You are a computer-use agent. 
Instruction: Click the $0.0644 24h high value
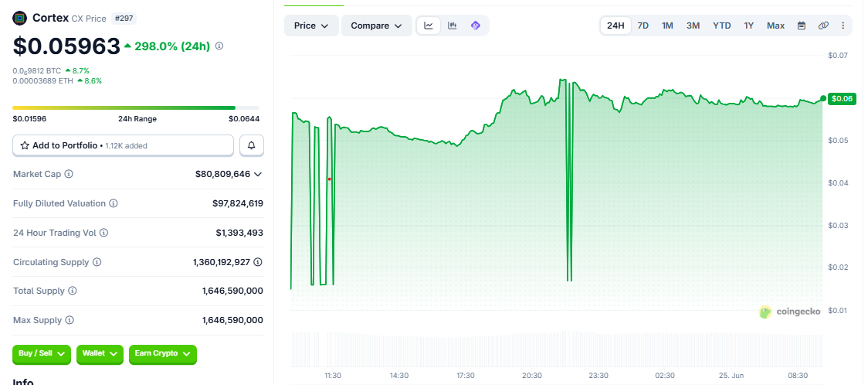tap(244, 118)
